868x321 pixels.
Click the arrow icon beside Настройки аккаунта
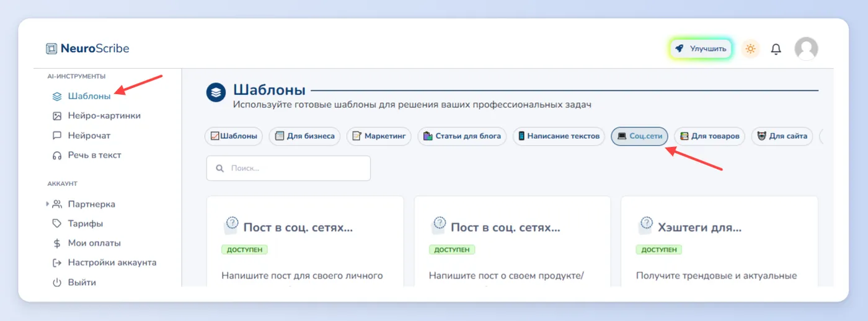tap(57, 263)
